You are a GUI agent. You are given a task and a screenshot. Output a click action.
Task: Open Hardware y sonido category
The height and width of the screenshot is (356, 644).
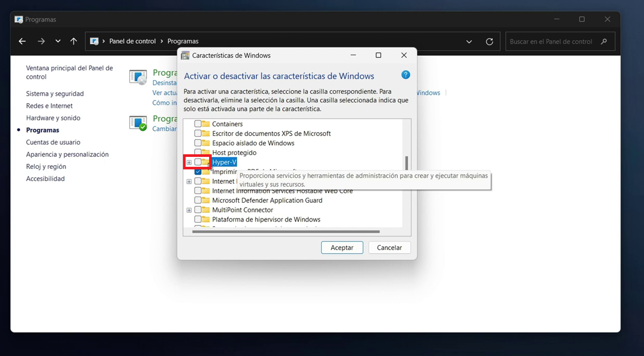(x=53, y=118)
